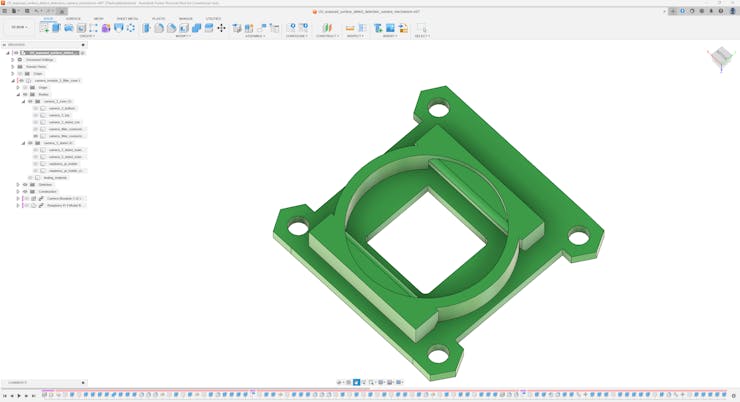740x402 pixels.
Task: Open the ASSEMBLE dropdown menu
Action: [255, 36]
